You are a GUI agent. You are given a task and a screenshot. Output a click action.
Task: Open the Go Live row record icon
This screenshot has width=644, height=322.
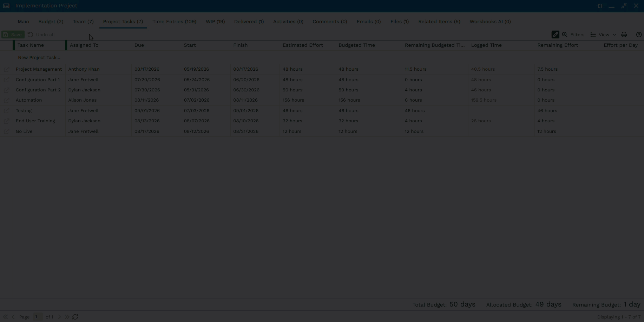coord(6,131)
